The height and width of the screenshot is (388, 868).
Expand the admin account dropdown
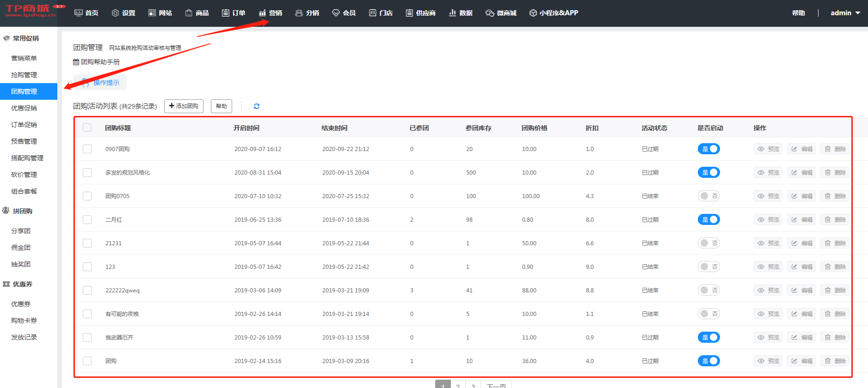(x=845, y=13)
